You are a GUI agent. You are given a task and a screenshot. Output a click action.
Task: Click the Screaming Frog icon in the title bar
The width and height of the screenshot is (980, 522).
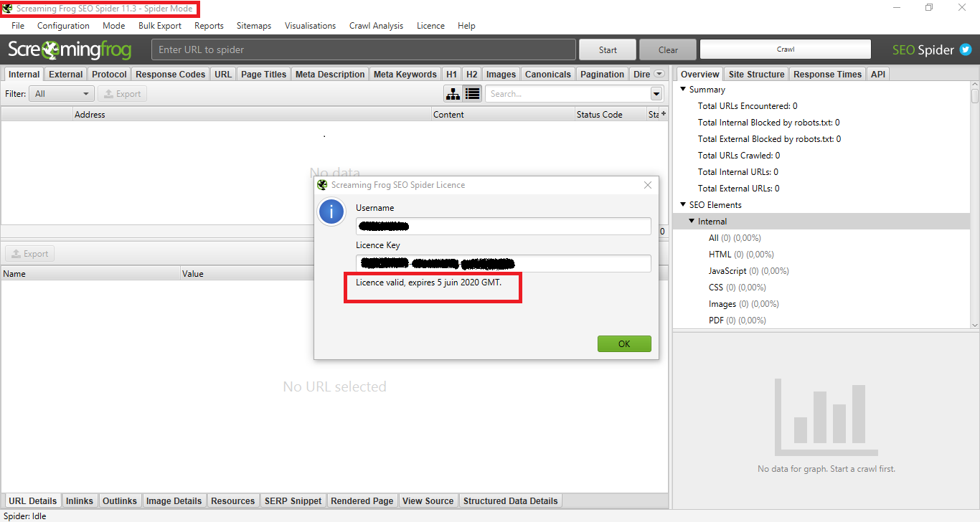[9, 9]
